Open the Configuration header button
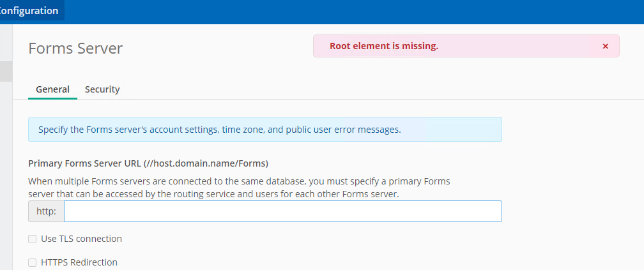Screen dimensions: 644x270 (x=29, y=10)
